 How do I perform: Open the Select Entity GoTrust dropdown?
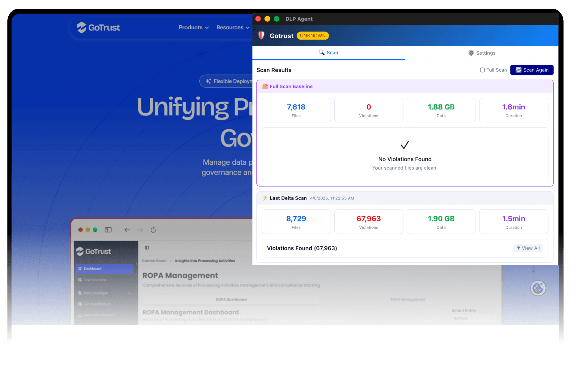coord(474,318)
